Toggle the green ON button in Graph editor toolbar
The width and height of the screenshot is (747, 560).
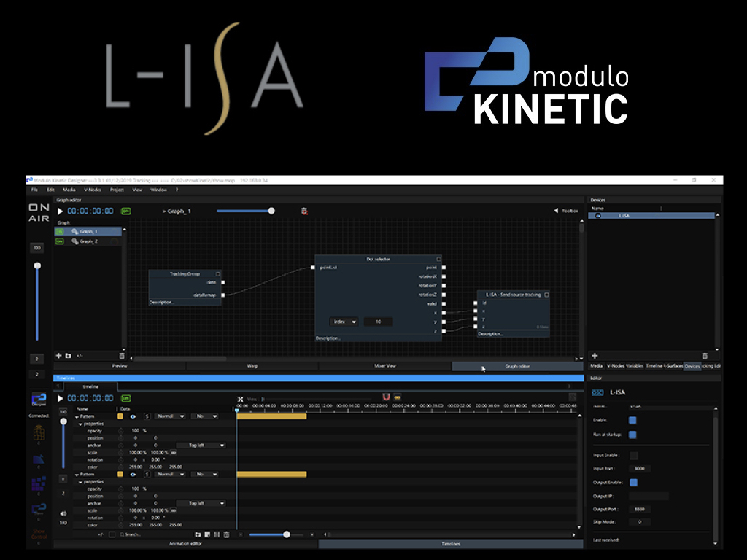click(125, 211)
